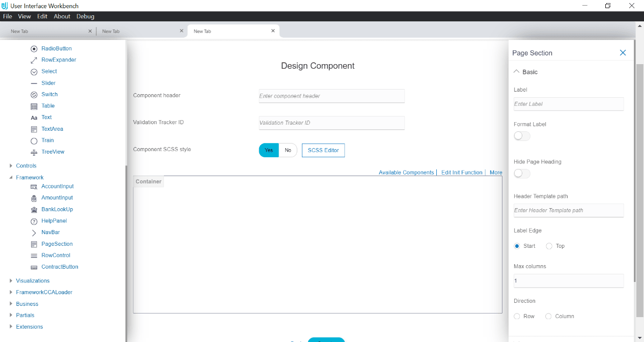Click the Max columns input field
644x342 pixels.
[568, 280]
